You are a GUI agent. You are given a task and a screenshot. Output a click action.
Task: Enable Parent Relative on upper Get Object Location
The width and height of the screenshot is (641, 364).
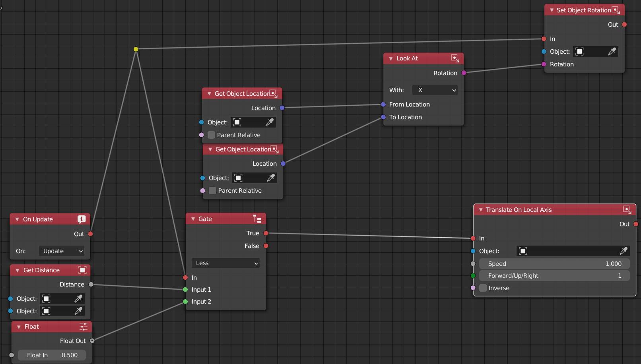tap(211, 135)
